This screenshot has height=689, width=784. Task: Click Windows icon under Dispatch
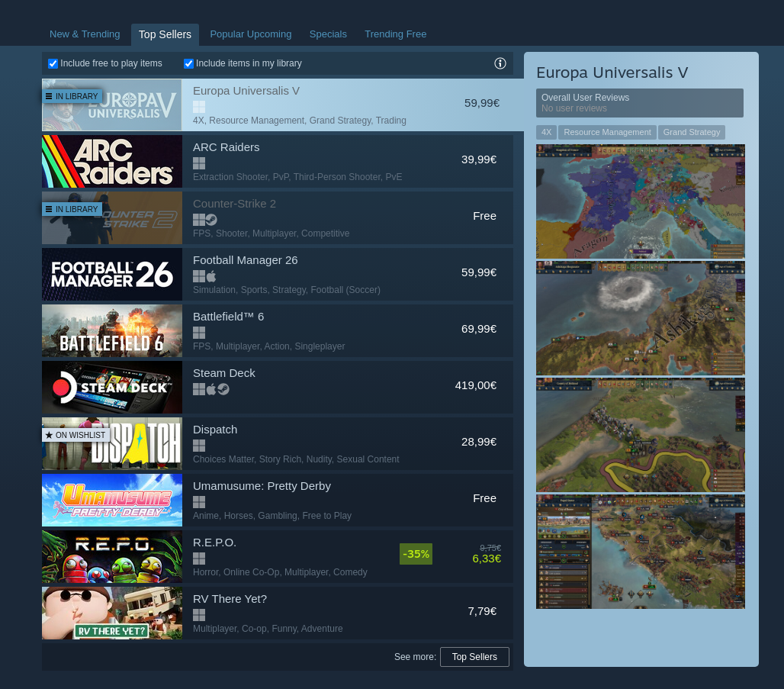(x=199, y=446)
